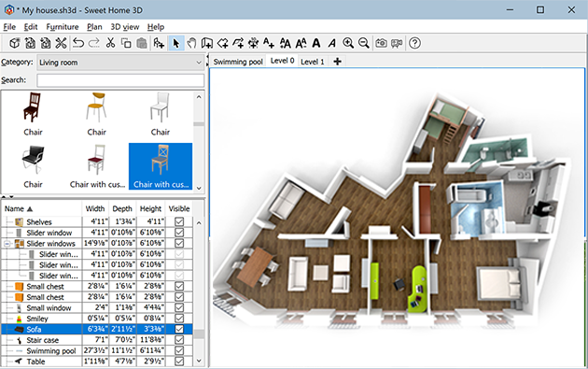Open Preferences with the tools icon
588x369 pixels.
click(61, 43)
